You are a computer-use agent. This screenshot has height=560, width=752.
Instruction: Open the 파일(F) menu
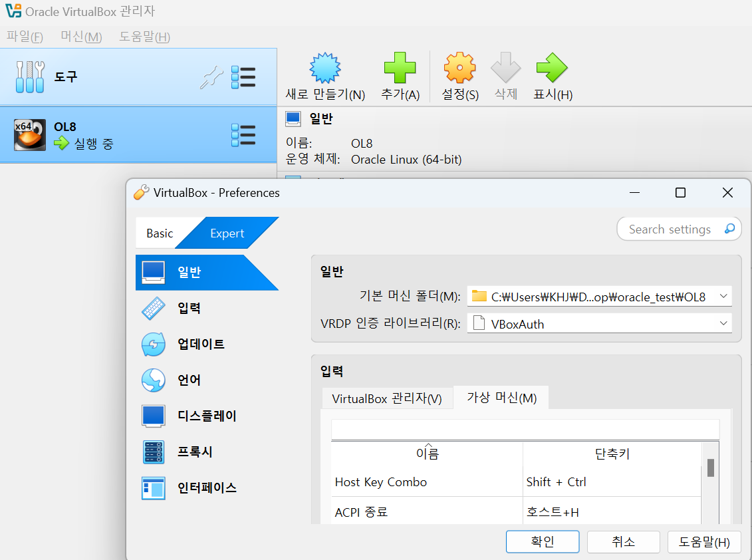[25, 37]
